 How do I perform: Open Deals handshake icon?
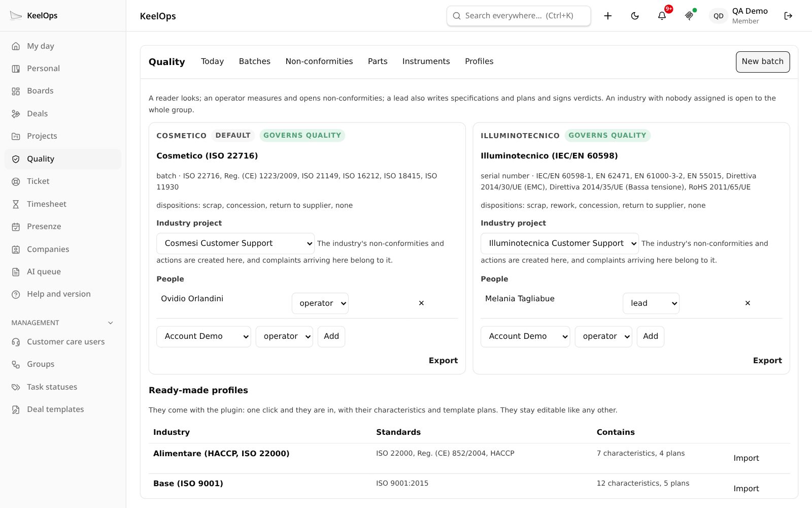pyautogui.click(x=16, y=114)
